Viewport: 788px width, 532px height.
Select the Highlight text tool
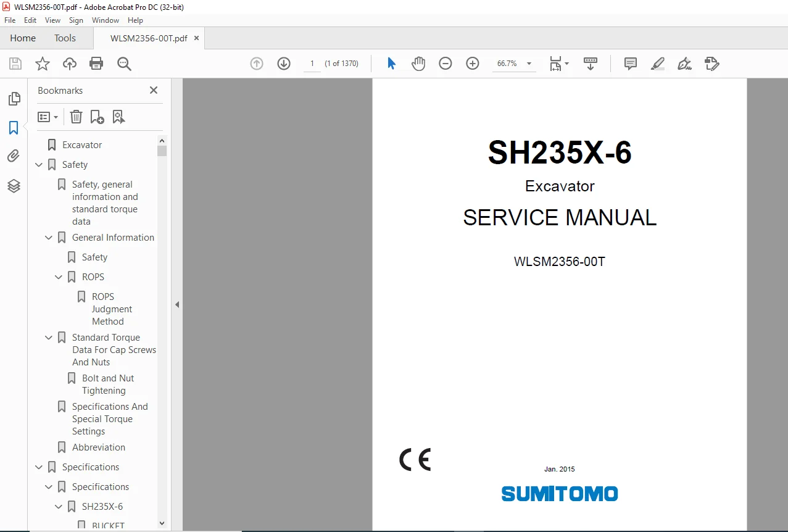(x=658, y=64)
